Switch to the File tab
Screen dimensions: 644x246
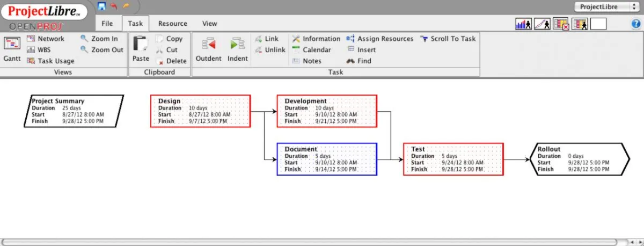(107, 24)
